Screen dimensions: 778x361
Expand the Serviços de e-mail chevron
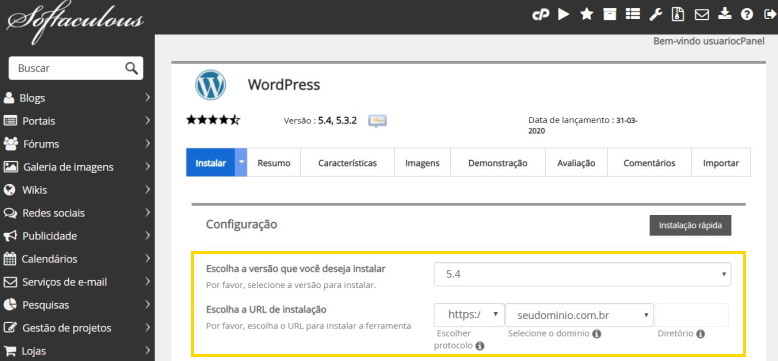click(x=147, y=282)
